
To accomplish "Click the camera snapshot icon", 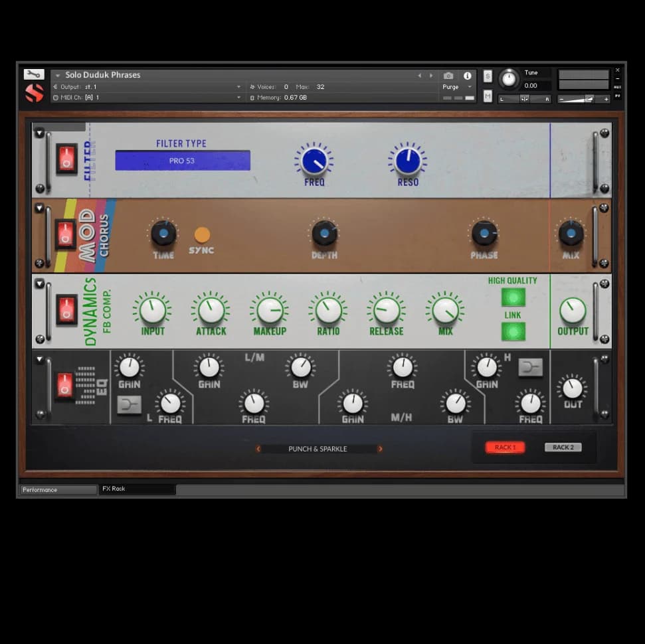I will pyautogui.click(x=448, y=76).
